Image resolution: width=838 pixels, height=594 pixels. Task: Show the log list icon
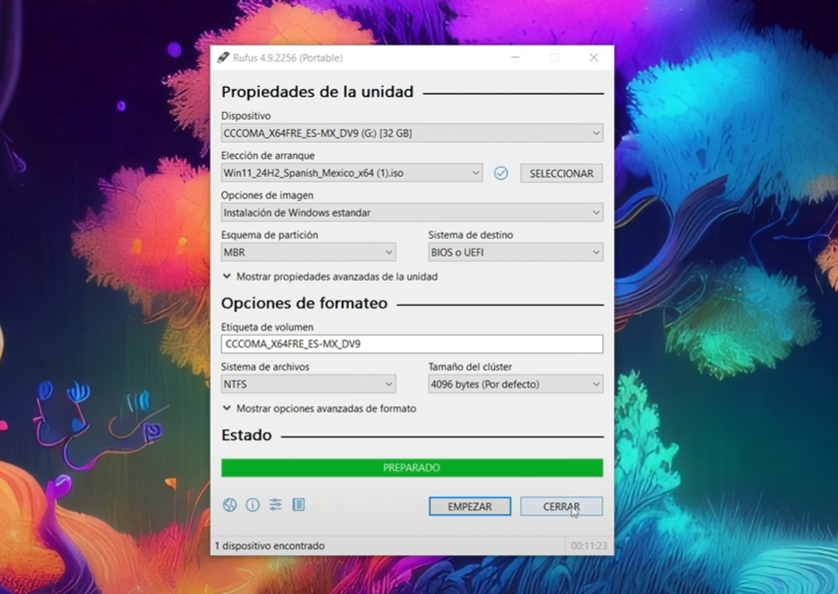pyautogui.click(x=299, y=504)
